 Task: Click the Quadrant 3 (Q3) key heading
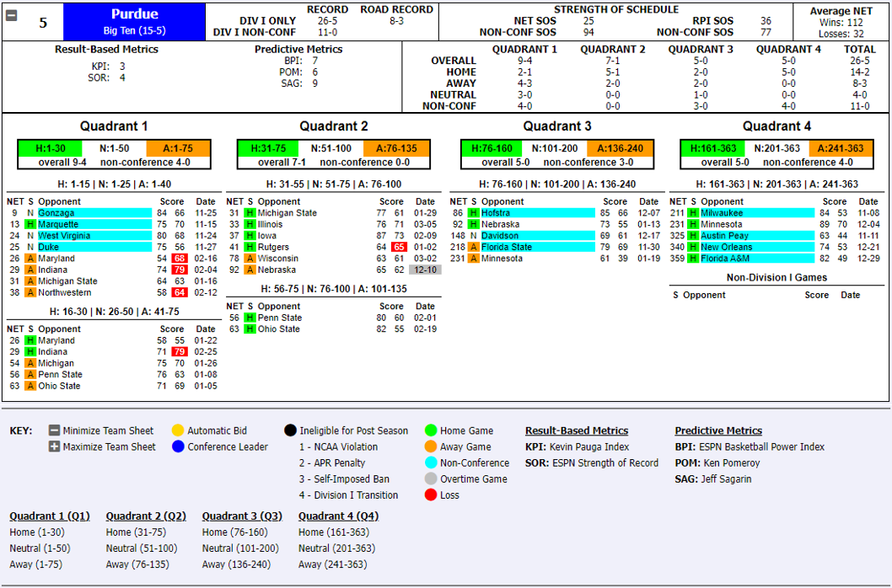(242, 516)
